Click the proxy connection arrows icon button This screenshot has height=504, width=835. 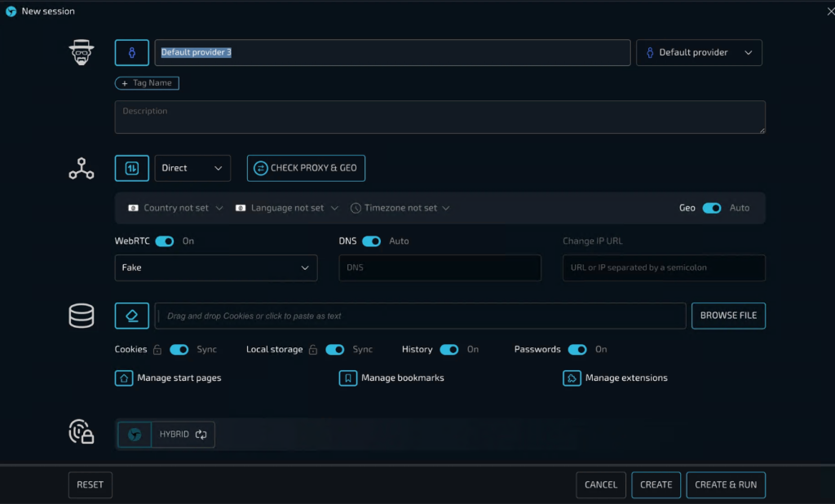pyautogui.click(x=132, y=168)
